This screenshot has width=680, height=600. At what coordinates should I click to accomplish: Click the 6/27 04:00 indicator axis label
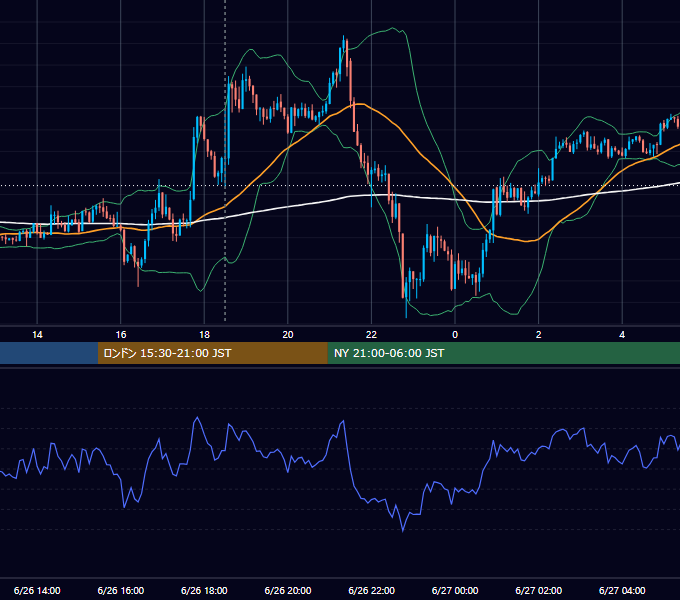[x=622, y=590]
